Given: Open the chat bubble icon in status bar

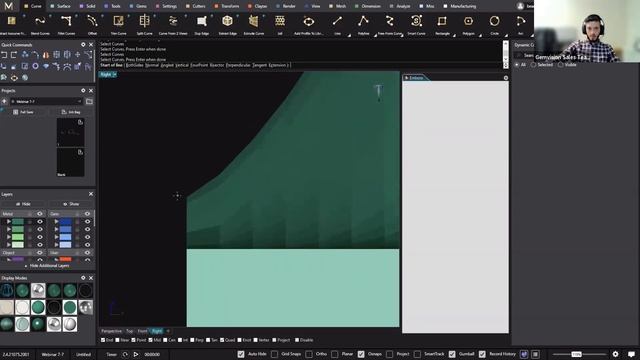Looking at the screenshot, I should click(631, 354).
